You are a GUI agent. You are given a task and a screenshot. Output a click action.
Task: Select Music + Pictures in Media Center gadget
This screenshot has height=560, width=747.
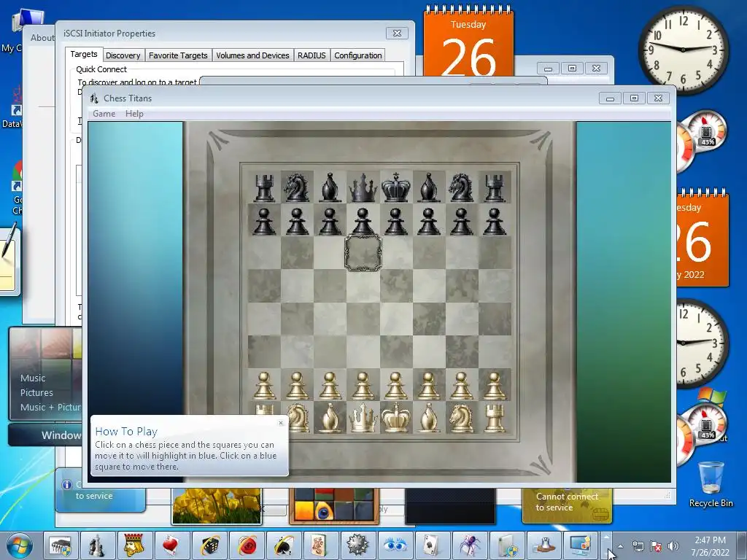tap(50, 407)
